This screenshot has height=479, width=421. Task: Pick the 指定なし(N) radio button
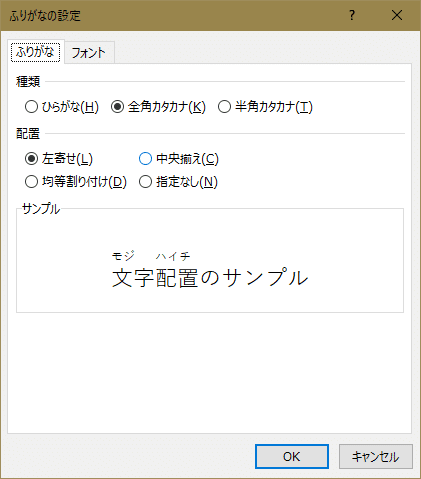coord(179,182)
